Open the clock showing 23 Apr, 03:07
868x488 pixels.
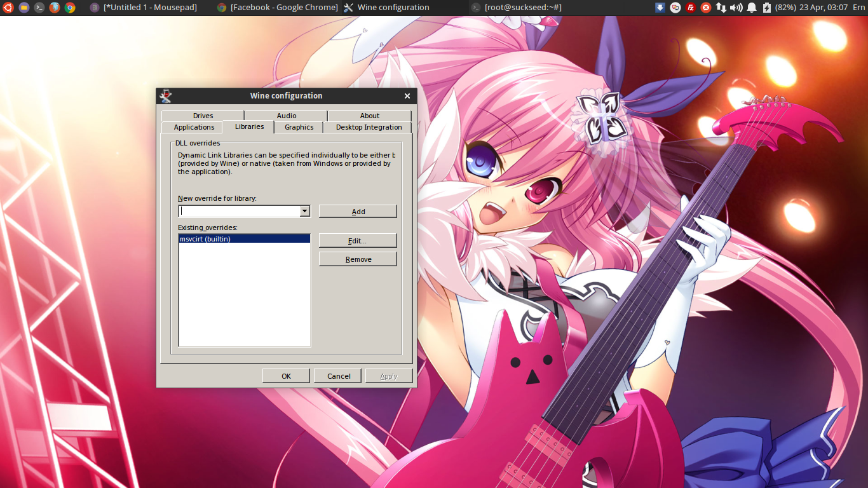click(x=824, y=8)
